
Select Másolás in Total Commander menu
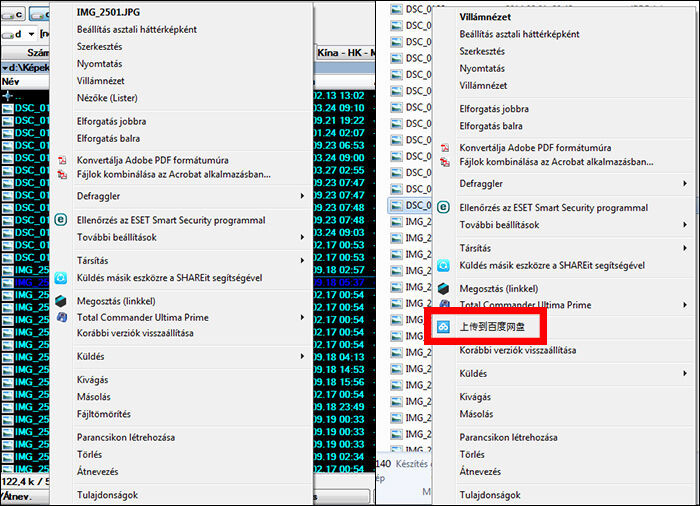[94, 397]
